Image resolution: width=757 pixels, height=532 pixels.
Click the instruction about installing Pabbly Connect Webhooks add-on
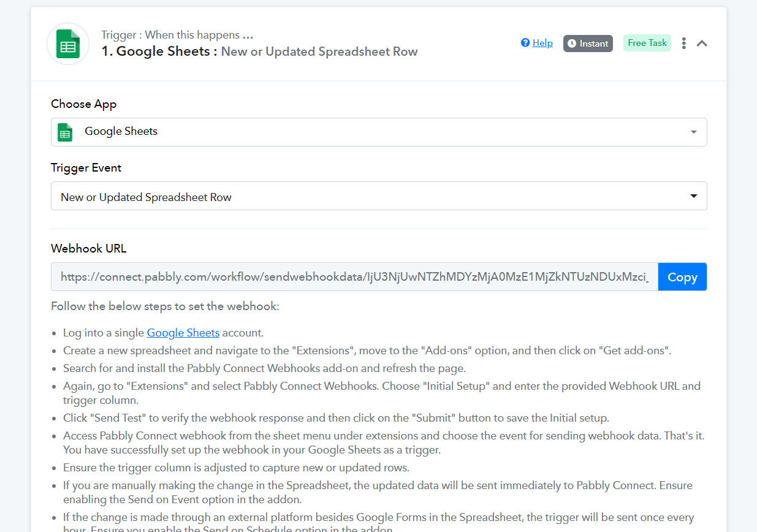pyautogui.click(x=265, y=368)
